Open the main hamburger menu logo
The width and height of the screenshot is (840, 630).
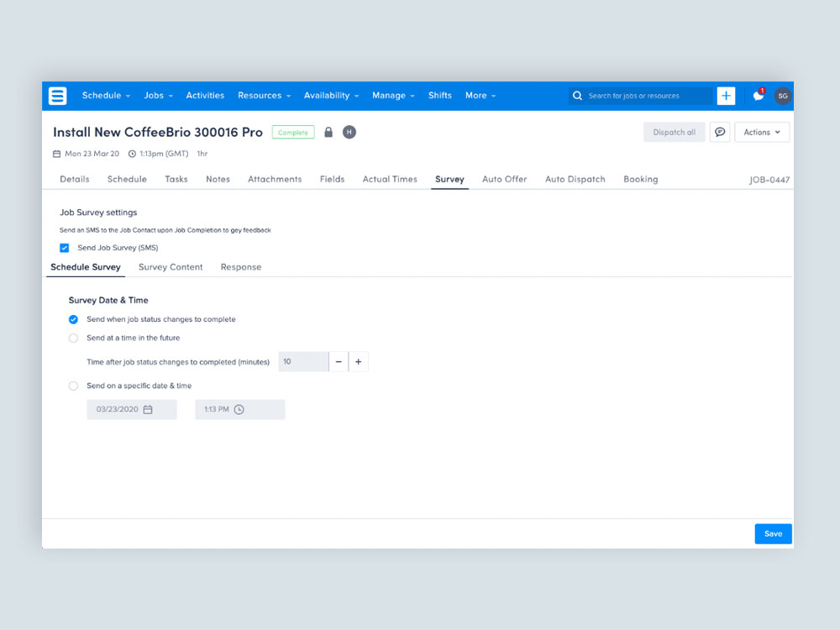pyautogui.click(x=58, y=96)
